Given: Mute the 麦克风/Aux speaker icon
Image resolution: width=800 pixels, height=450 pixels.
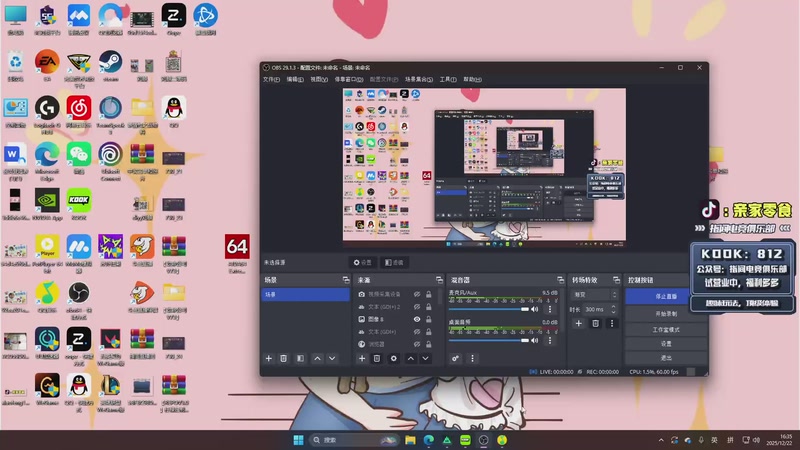Looking at the screenshot, I should [x=535, y=309].
